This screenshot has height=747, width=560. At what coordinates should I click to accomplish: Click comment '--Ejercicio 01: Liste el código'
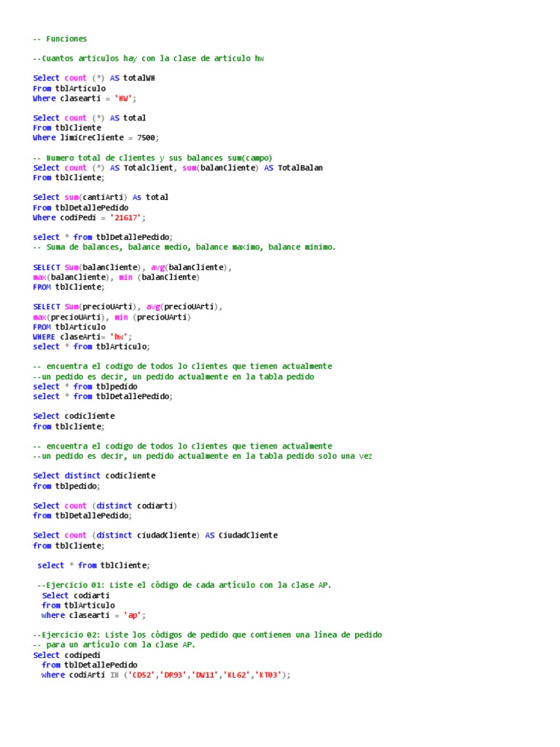click(x=184, y=585)
